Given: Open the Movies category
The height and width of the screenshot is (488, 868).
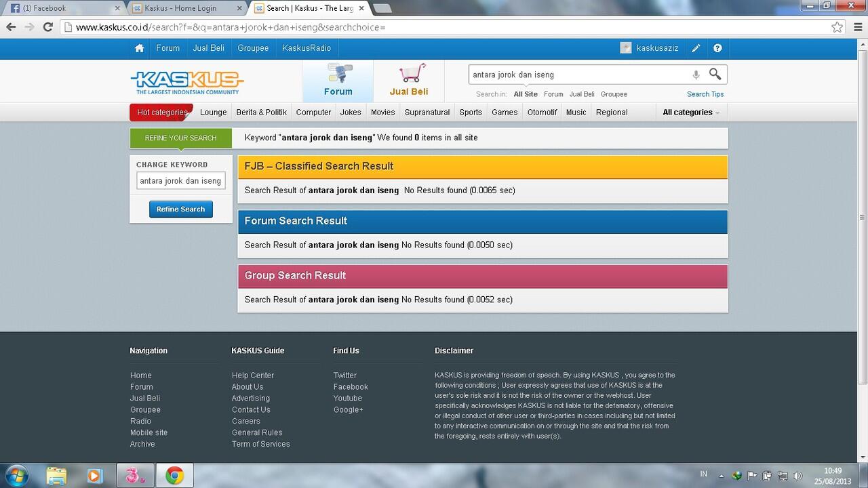Looking at the screenshot, I should point(382,113).
